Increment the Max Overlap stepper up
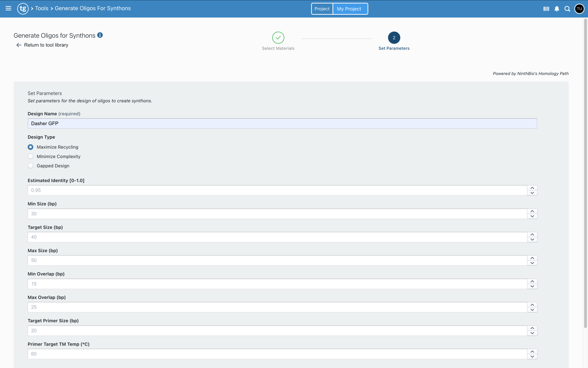The image size is (588, 368). (x=532, y=304)
